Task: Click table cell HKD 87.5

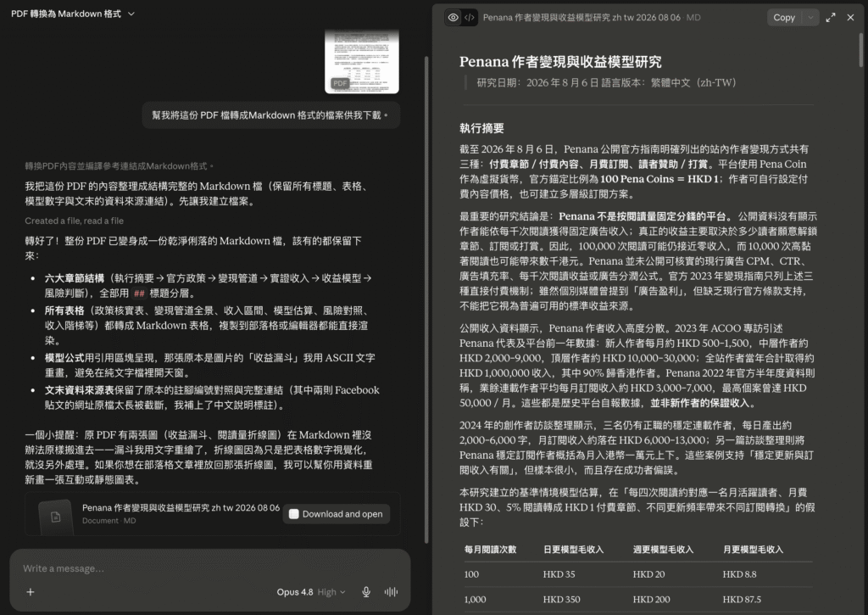Action: coord(741,600)
